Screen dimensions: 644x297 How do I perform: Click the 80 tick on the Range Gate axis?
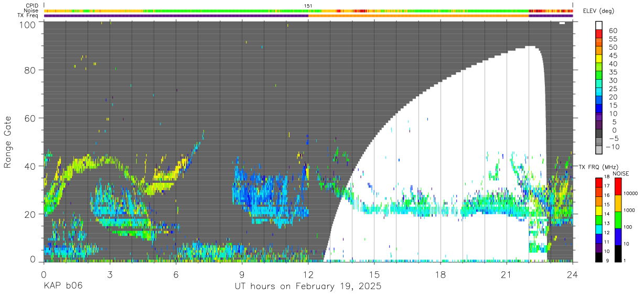click(30, 71)
